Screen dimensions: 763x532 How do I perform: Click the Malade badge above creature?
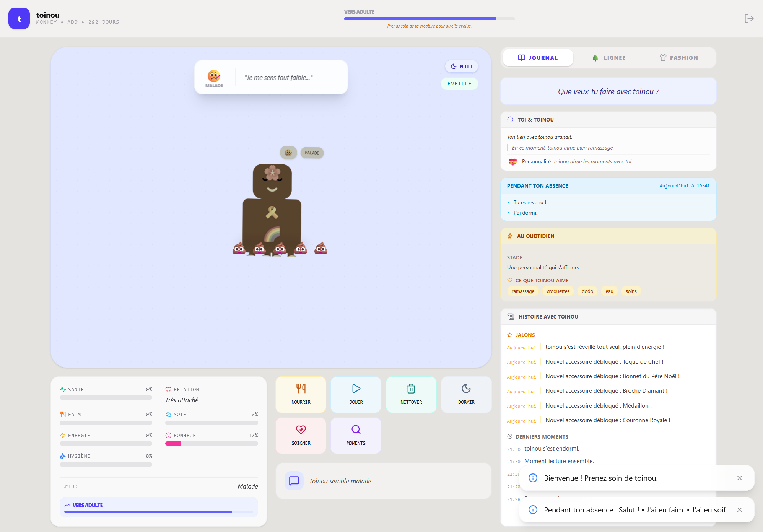pos(312,153)
